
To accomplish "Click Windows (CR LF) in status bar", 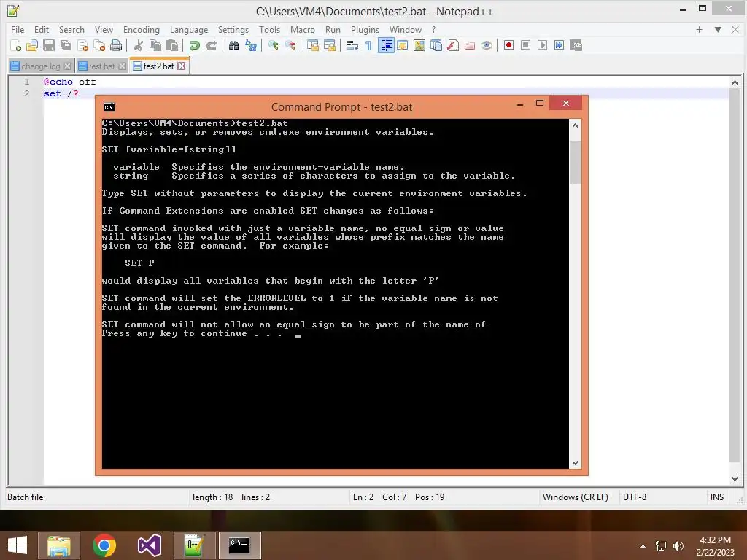I will coord(576,497).
